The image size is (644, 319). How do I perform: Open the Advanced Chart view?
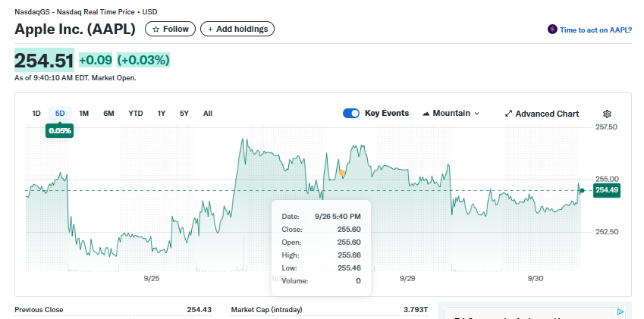[x=542, y=114]
